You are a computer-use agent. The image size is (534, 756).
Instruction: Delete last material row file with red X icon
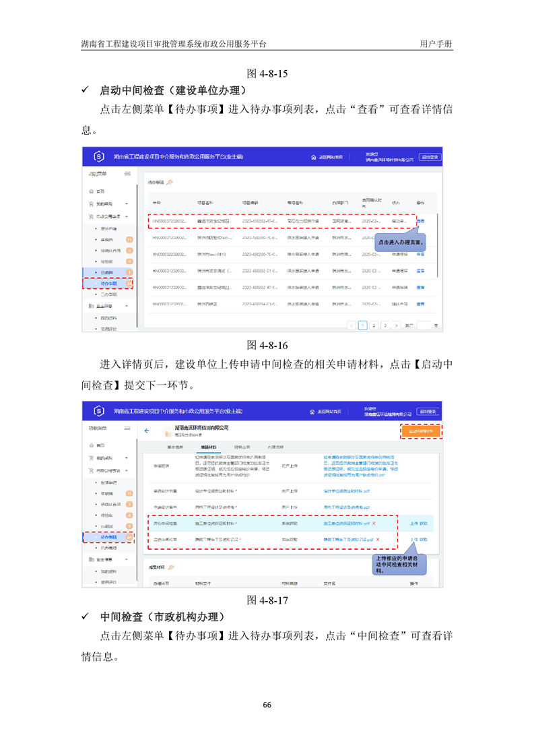pyautogui.click(x=378, y=540)
